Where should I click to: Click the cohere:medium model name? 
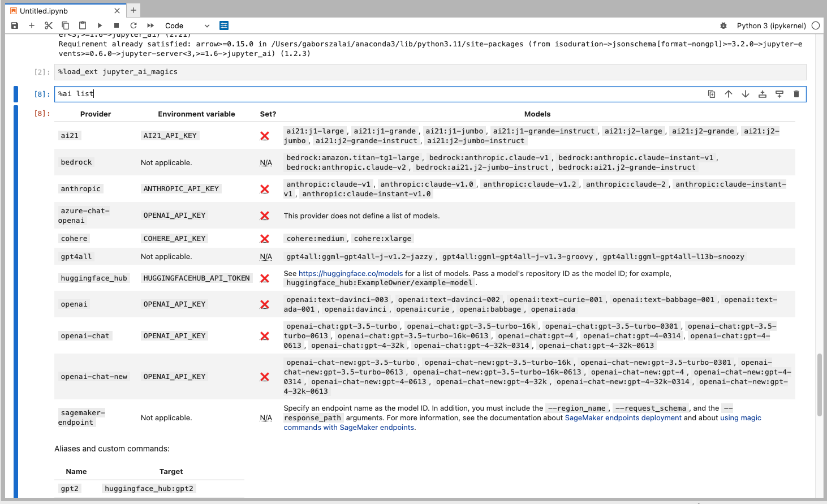pyautogui.click(x=316, y=239)
